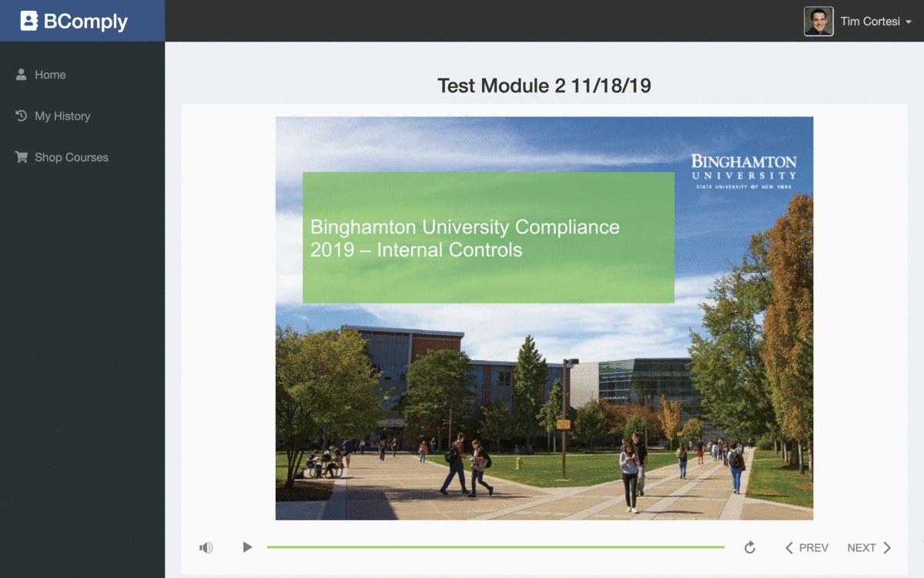Click the Shop Courses cart icon
924x578 pixels.
22,157
